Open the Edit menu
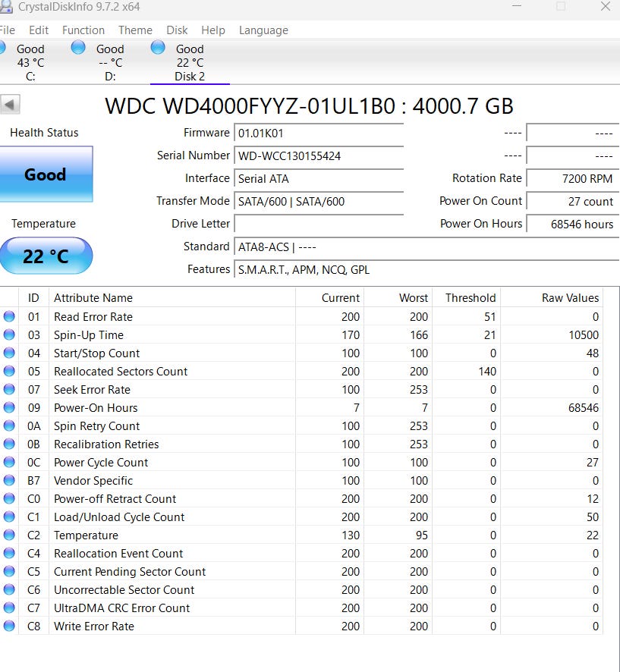Viewport: 620px width, 672px height. [39, 30]
